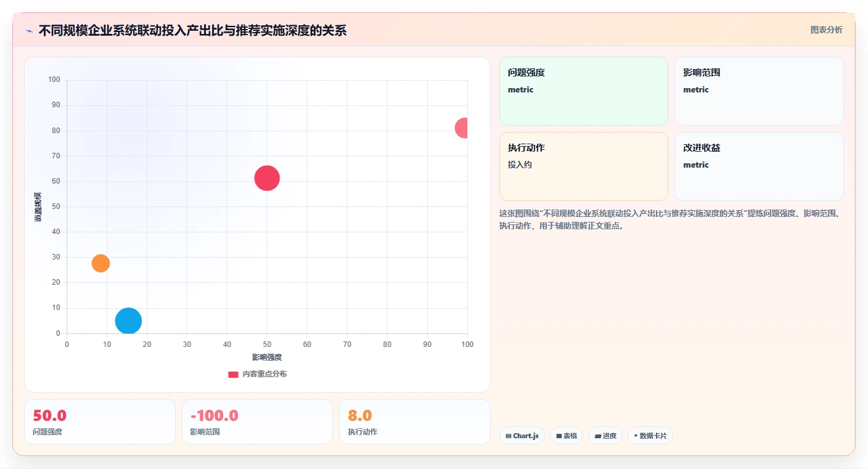Click the Chart.js tag
This screenshot has height=469, width=868.
tap(522, 436)
